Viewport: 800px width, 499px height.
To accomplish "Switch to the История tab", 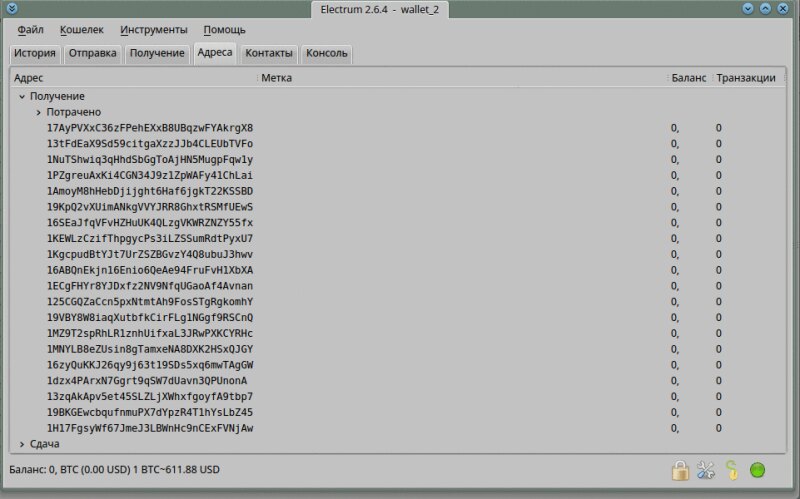I will 35,53.
